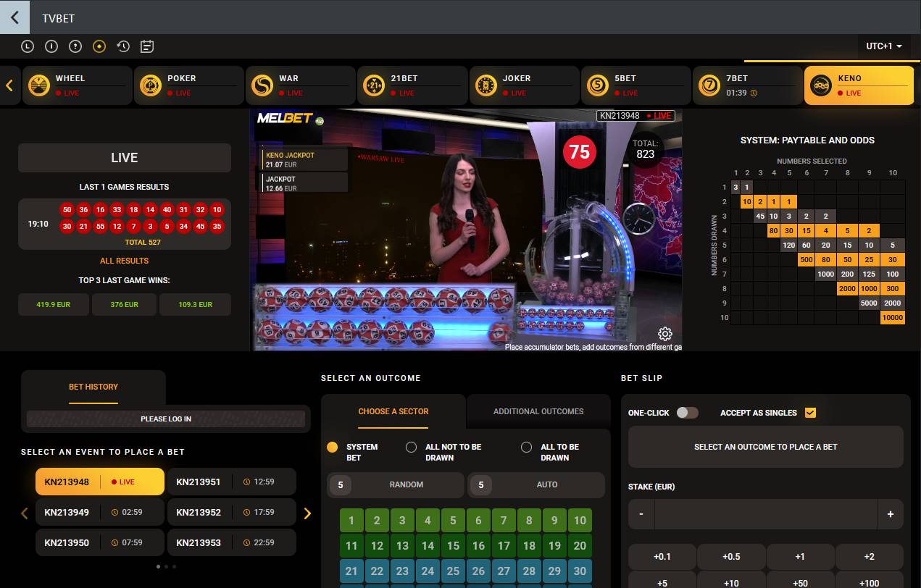
Task: Open video settings gear icon
Action: [x=664, y=334]
